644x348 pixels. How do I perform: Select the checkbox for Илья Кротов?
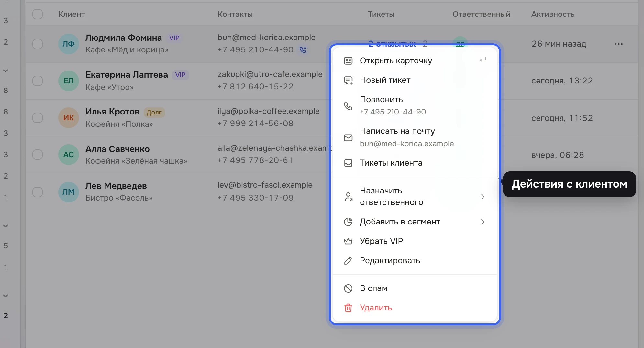(38, 118)
